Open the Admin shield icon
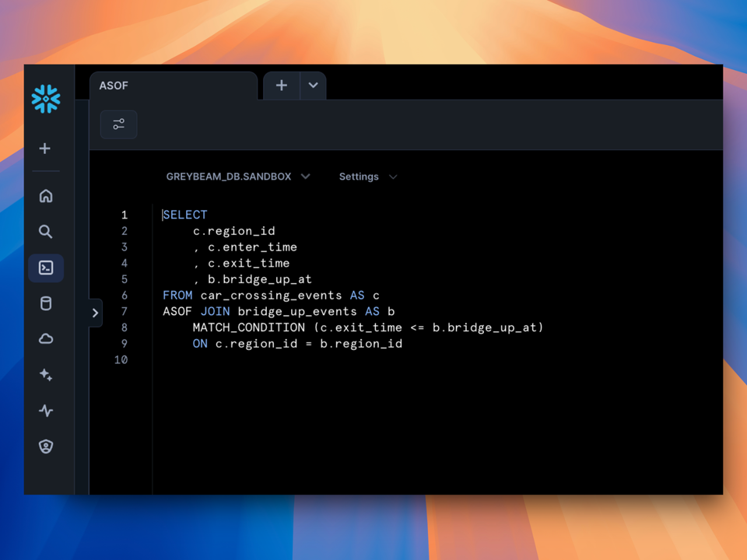 (x=45, y=446)
